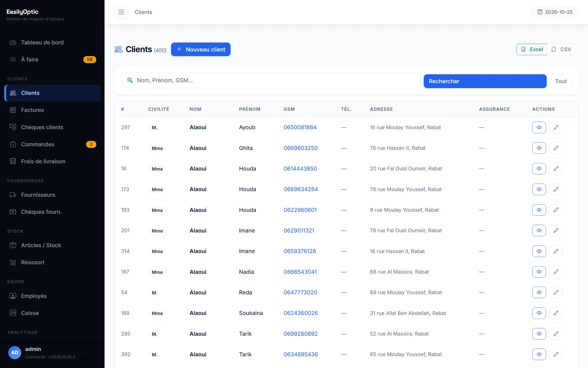Screen dimensions: 588x368
Task: View client 16 Houda Alaoui (eye icon)
Action: (539, 169)
